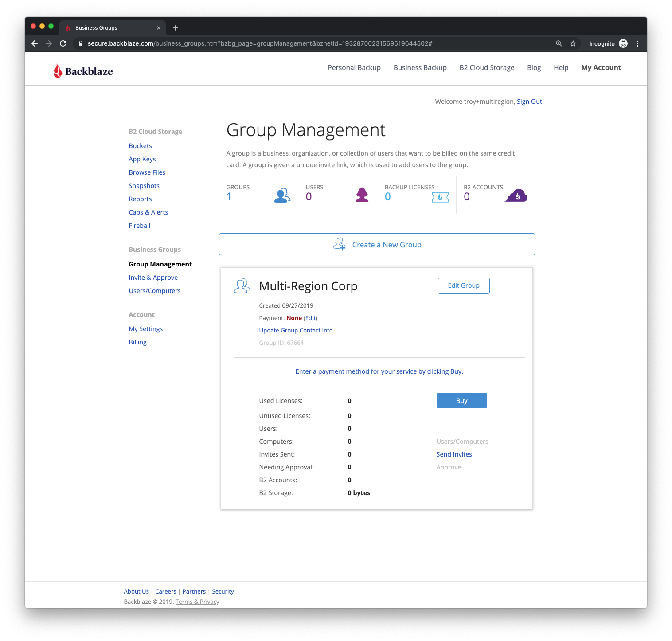Select Group Management in sidebar

(x=160, y=264)
